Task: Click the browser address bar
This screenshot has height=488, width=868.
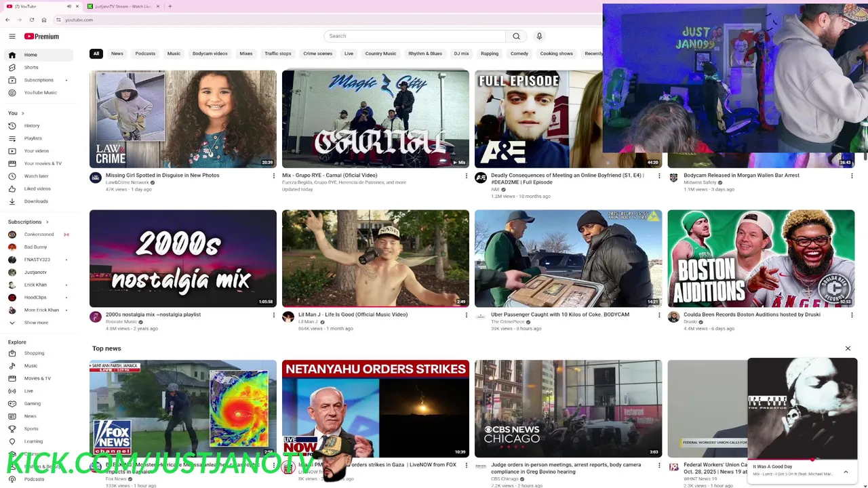Action: [x=325, y=20]
